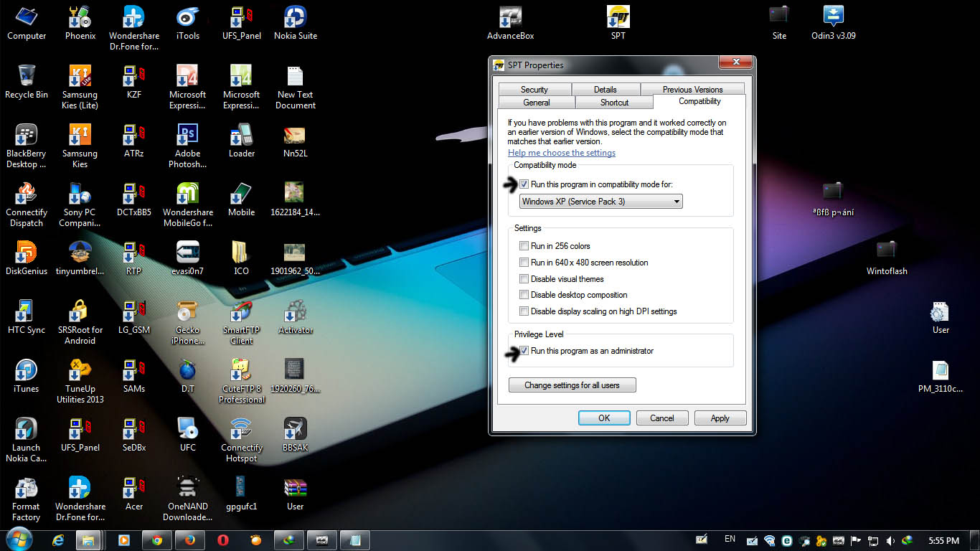The height and width of the screenshot is (551, 980).
Task: Select the AdvanceBox desktop shortcut
Action: 511,23
